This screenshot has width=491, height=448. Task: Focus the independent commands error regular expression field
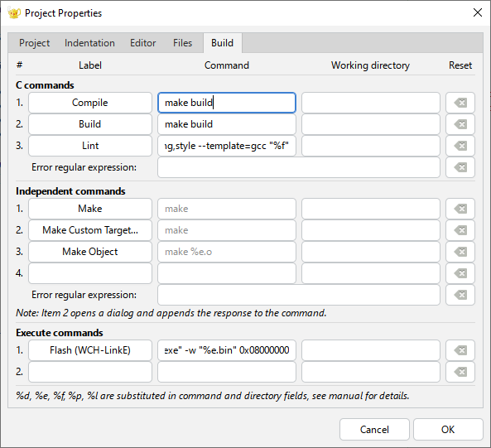(x=299, y=295)
